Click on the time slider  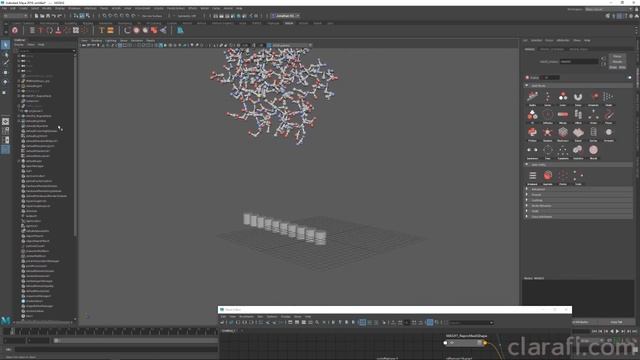coord(110,331)
